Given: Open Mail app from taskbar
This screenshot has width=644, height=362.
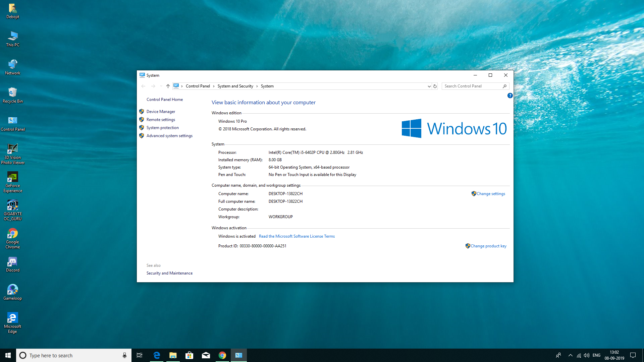Looking at the screenshot, I should coord(206,355).
